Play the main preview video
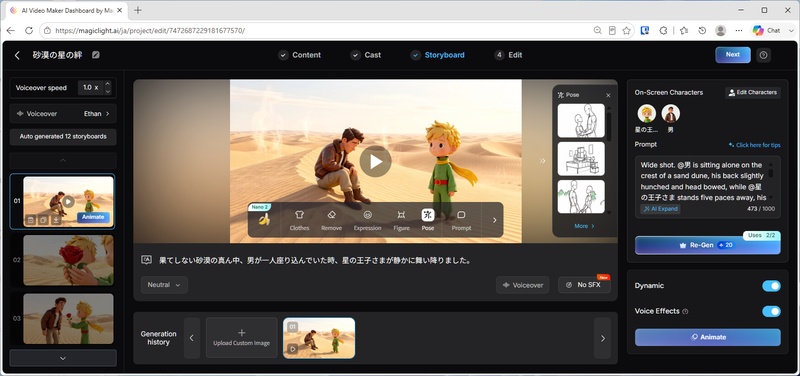The image size is (800, 376). tap(376, 161)
